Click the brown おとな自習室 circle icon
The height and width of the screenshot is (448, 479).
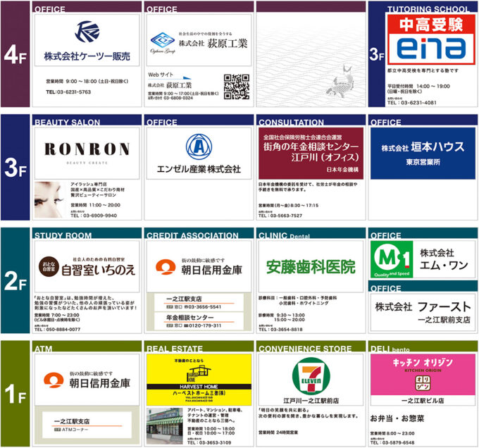tap(49, 266)
